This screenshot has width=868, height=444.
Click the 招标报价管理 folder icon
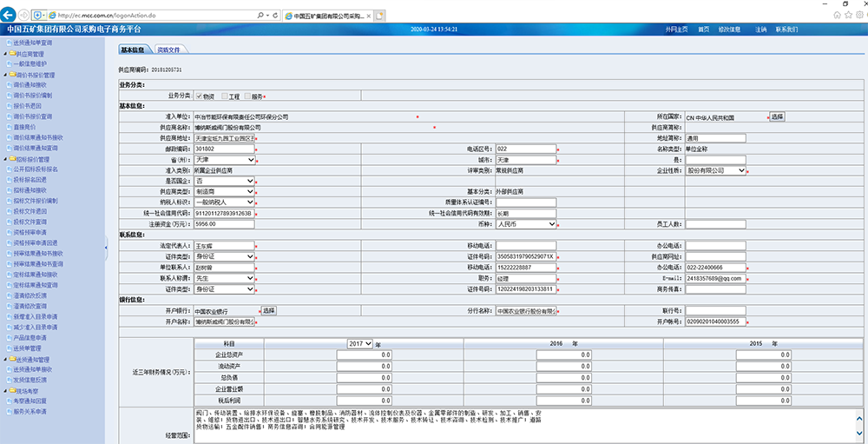(x=12, y=159)
